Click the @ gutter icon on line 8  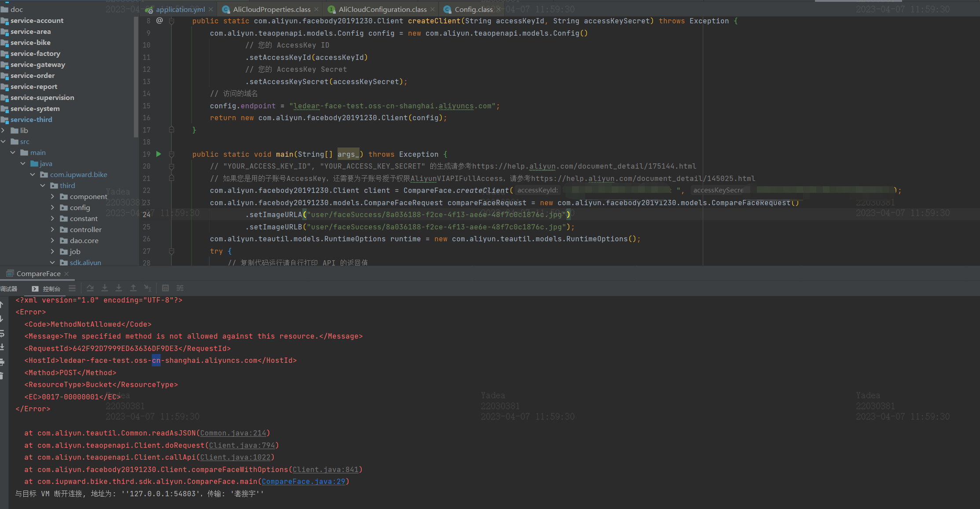pyautogui.click(x=159, y=21)
